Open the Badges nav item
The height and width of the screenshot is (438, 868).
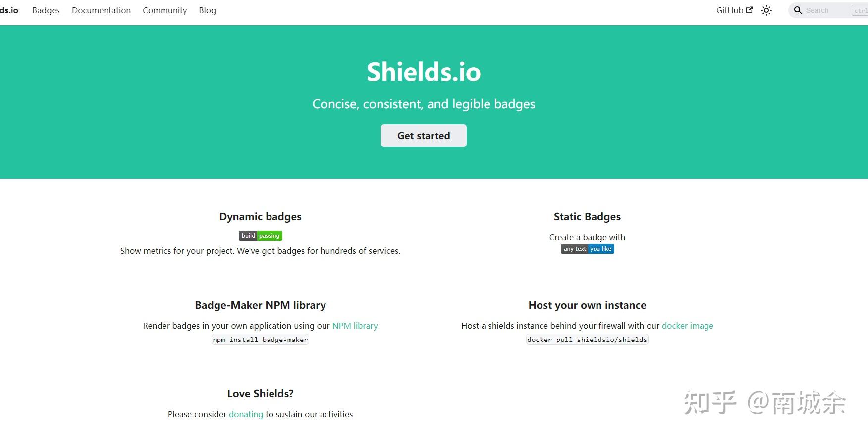click(x=46, y=10)
